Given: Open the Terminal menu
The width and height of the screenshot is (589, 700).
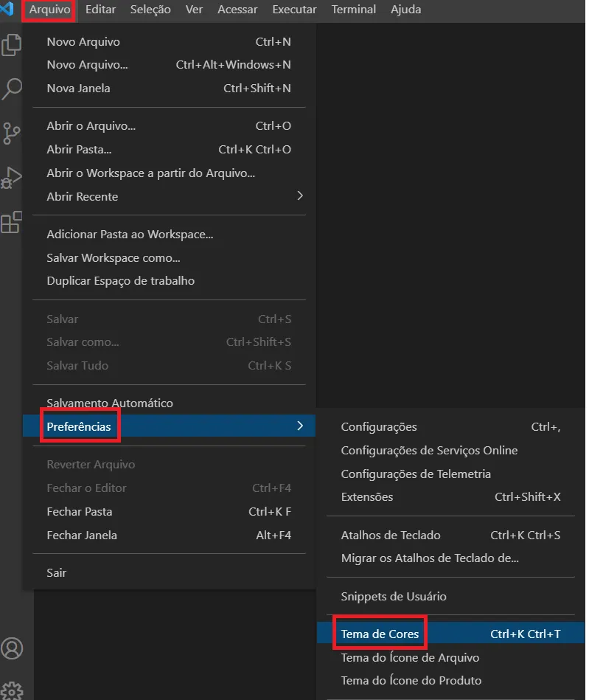Looking at the screenshot, I should click(x=353, y=10).
